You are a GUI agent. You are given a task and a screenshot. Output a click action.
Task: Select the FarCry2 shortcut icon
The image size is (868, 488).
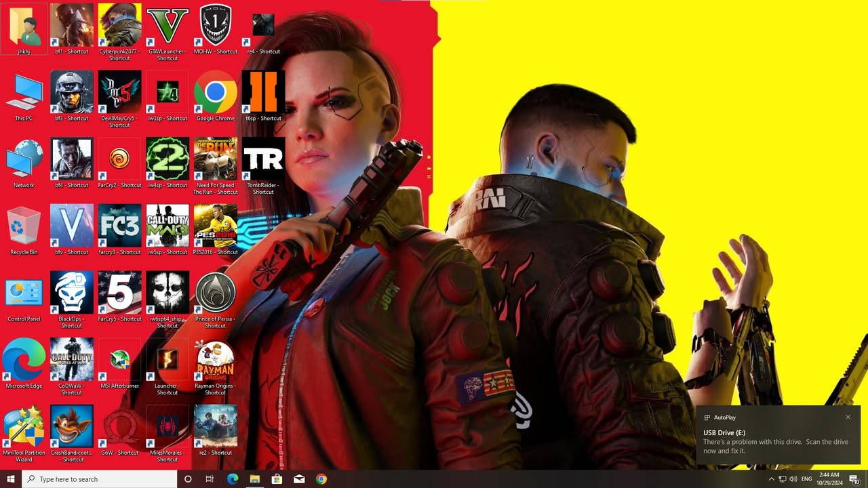[x=119, y=163]
